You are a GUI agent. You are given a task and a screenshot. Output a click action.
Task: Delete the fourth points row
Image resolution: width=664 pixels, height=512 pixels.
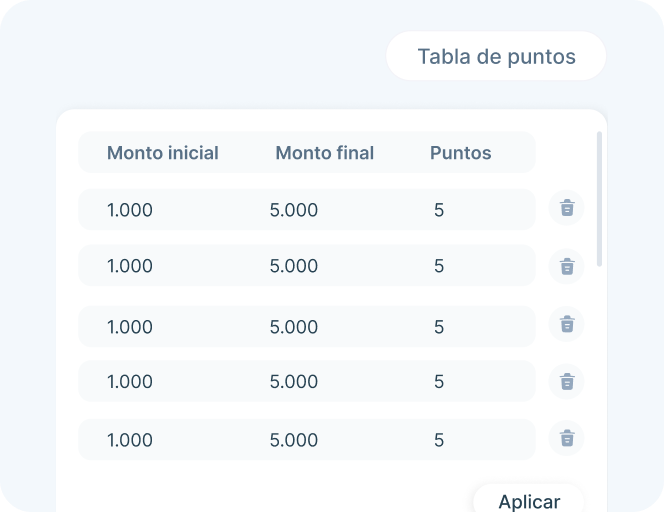567,381
